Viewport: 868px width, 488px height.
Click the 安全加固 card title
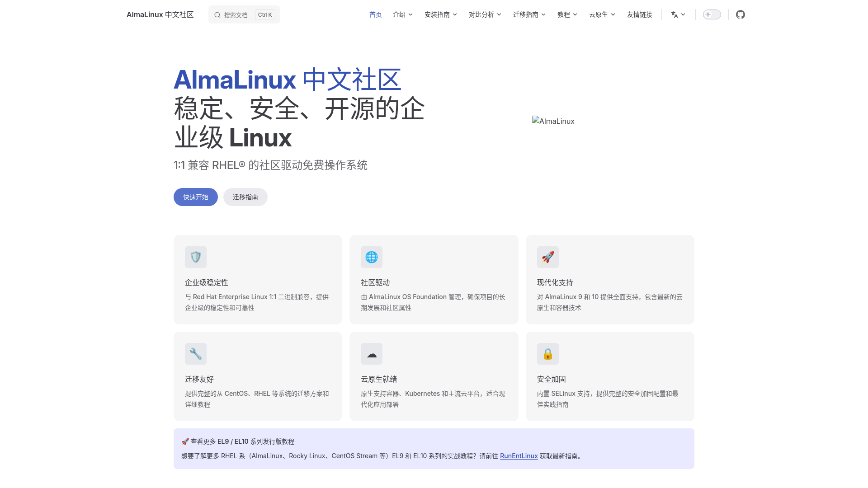pyautogui.click(x=552, y=379)
